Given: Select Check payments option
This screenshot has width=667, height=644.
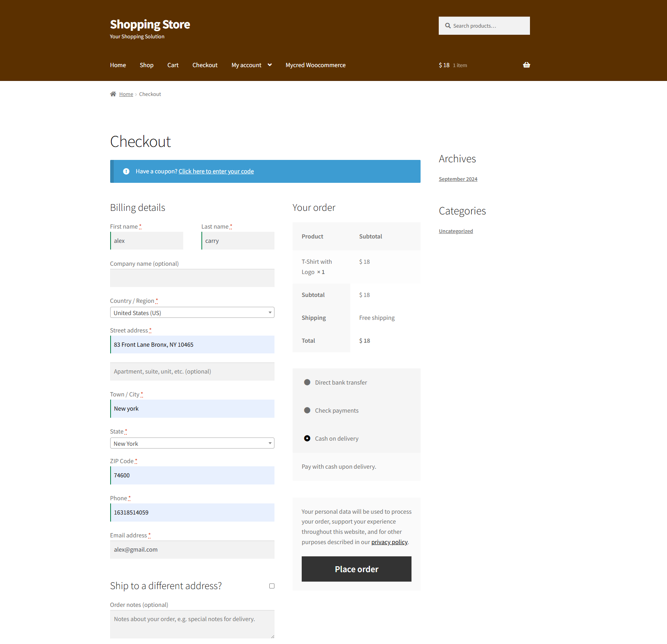Looking at the screenshot, I should (307, 410).
